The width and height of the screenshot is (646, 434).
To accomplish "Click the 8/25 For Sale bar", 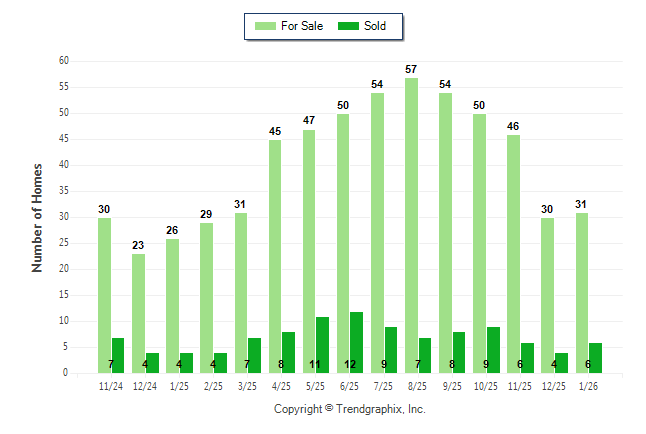I will [x=411, y=225].
